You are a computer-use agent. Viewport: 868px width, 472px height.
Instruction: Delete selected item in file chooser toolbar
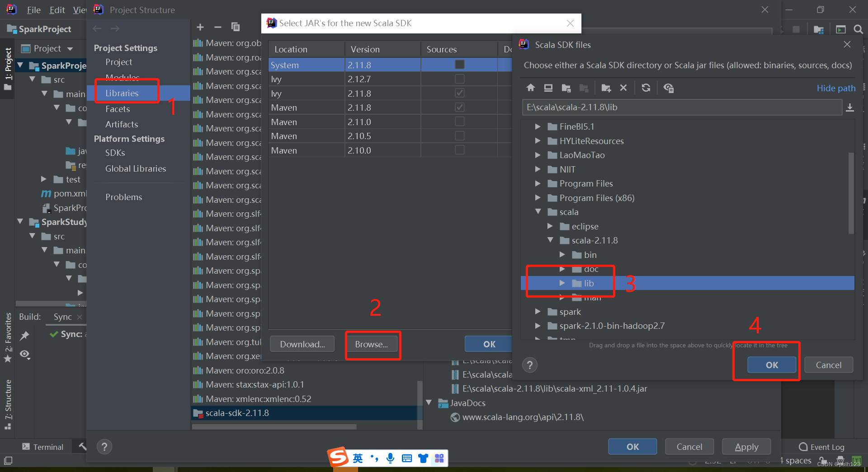[623, 88]
